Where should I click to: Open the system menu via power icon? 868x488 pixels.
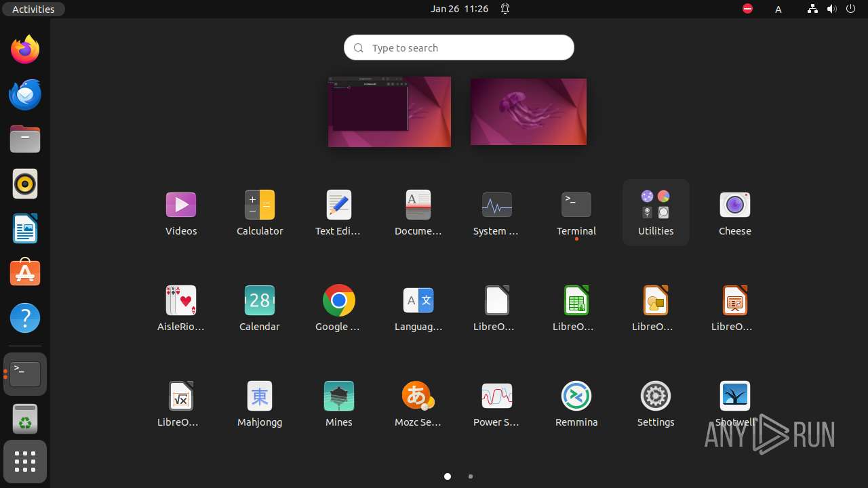pyautogui.click(x=851, y=9)
